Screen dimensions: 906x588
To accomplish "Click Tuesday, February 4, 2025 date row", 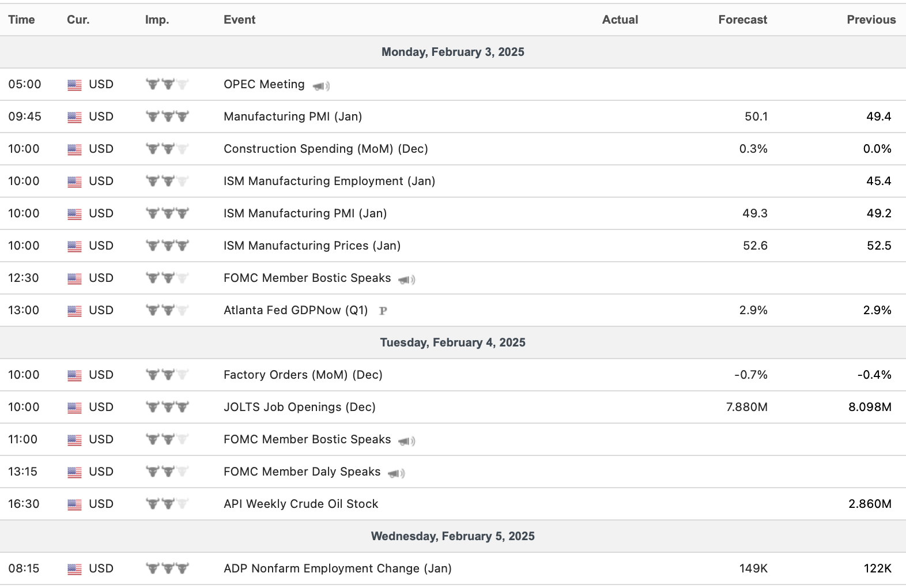I will tap(452, 342).
